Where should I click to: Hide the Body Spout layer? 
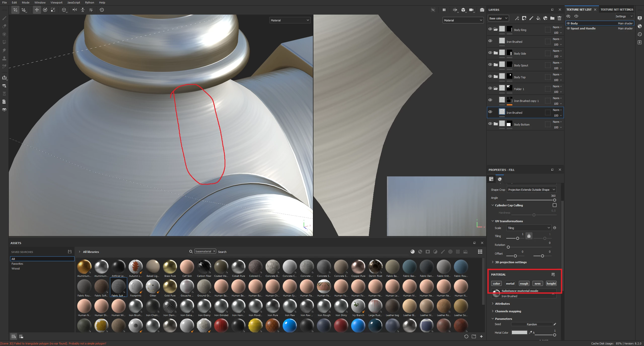click(490, 64)
